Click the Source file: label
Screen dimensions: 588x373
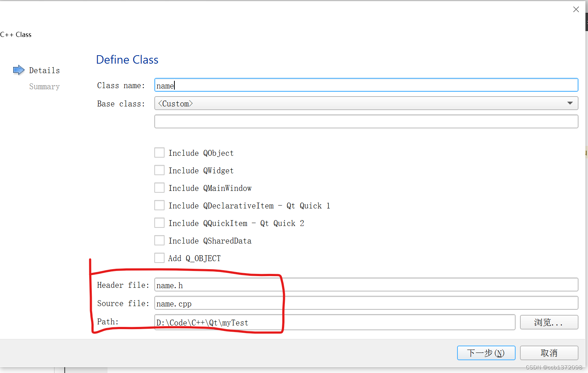(123, 304)
